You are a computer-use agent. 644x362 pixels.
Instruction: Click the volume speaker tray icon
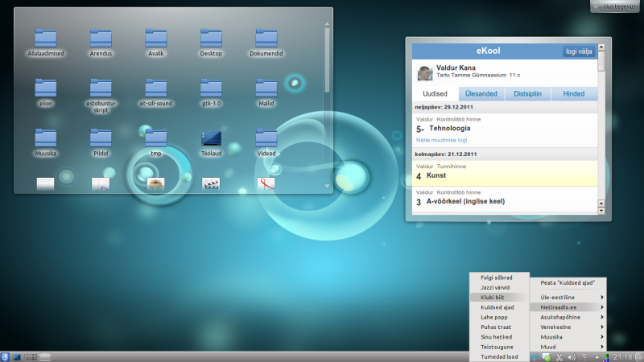572,357
